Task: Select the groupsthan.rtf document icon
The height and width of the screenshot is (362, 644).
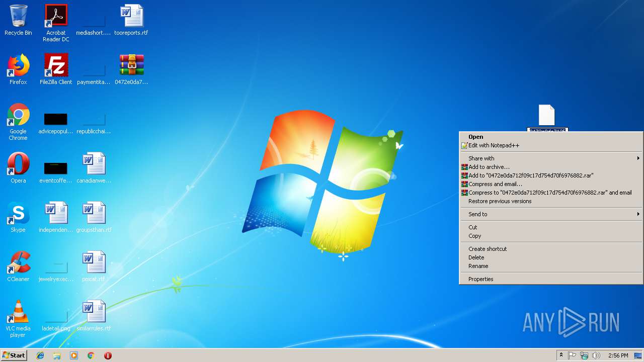Action: point(94,217)
